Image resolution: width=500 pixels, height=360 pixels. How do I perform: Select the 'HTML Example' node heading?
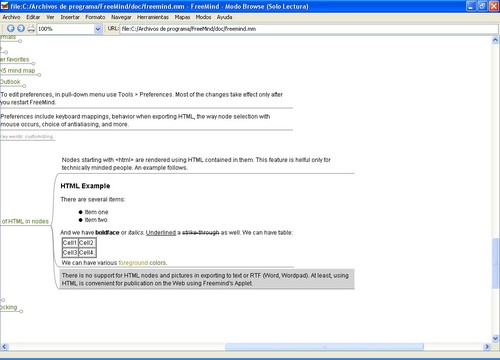click(x=85, y=186)
